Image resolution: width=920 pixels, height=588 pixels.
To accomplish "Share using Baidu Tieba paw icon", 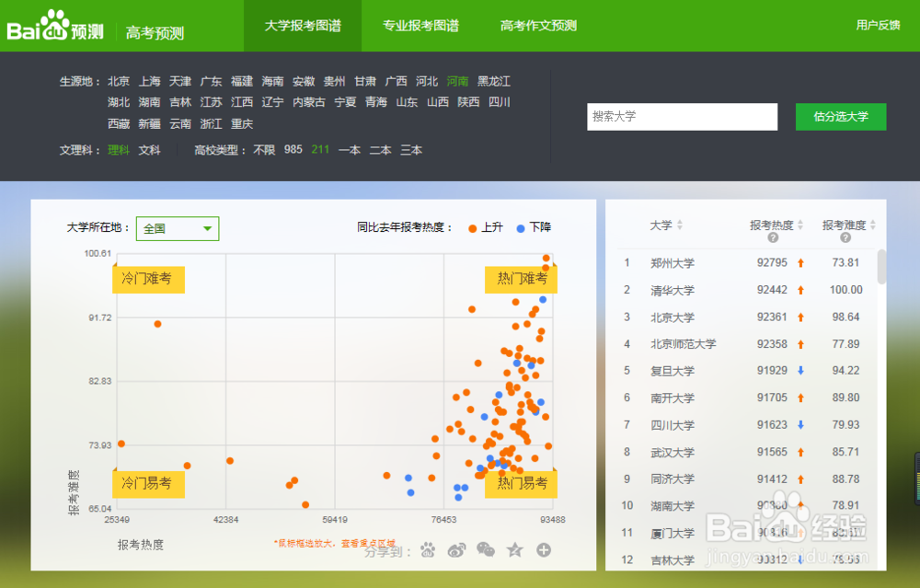I will (428, 550).
